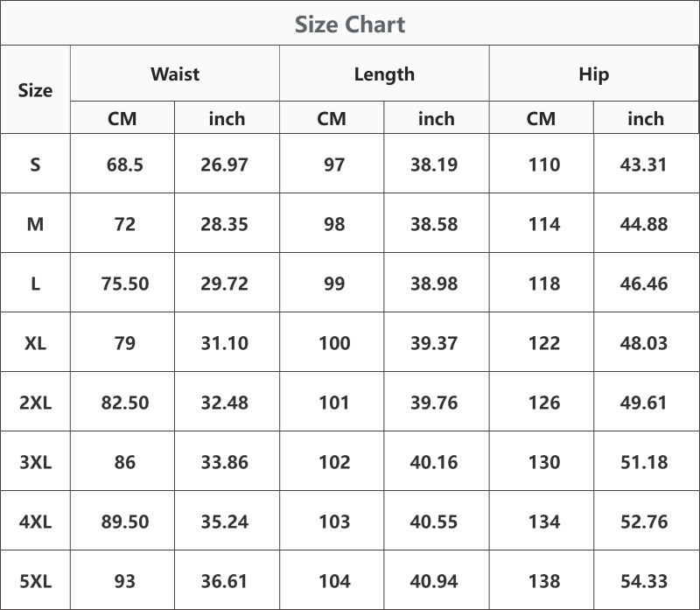Image resolution: width=700 pixels, height=610 pixels.
Task: Click waist value 68.5 cm
Action: [x=124, y=165]
